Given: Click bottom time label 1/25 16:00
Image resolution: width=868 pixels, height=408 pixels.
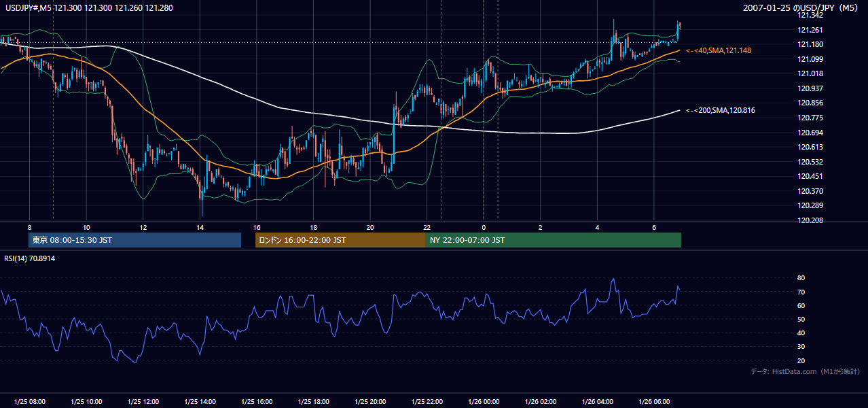Looking at the screenshot, I should 257,402.
